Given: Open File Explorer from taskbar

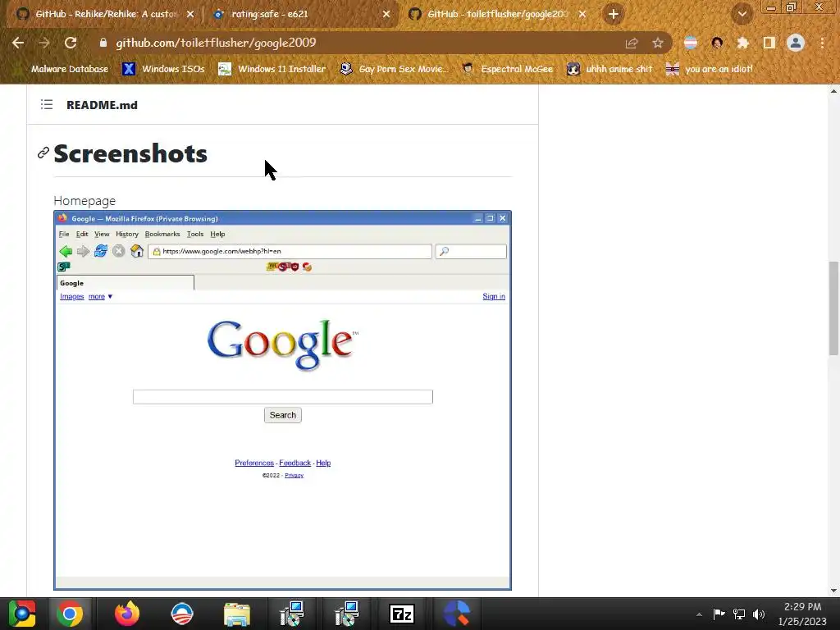Looking at the screenshot, I should tap(237, 614).
